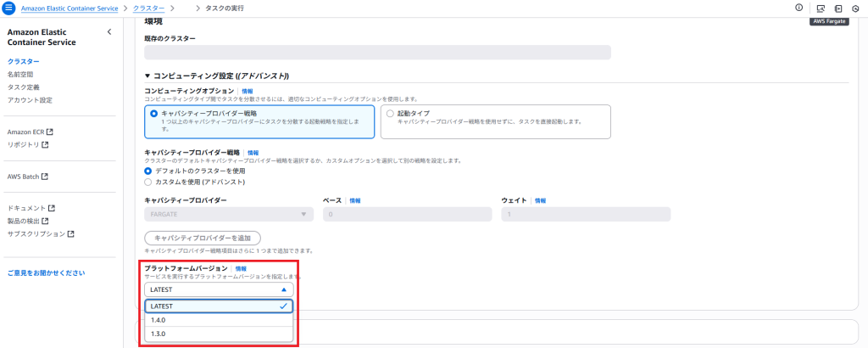Click the 既存のクラスター input field
This screenshot has height=348, width=868.
377,52
